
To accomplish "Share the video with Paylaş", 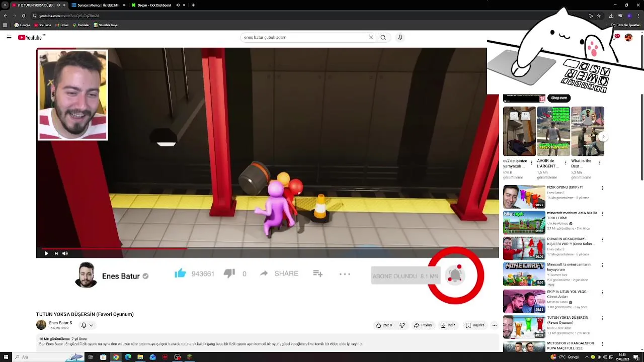I will (423, 325).
